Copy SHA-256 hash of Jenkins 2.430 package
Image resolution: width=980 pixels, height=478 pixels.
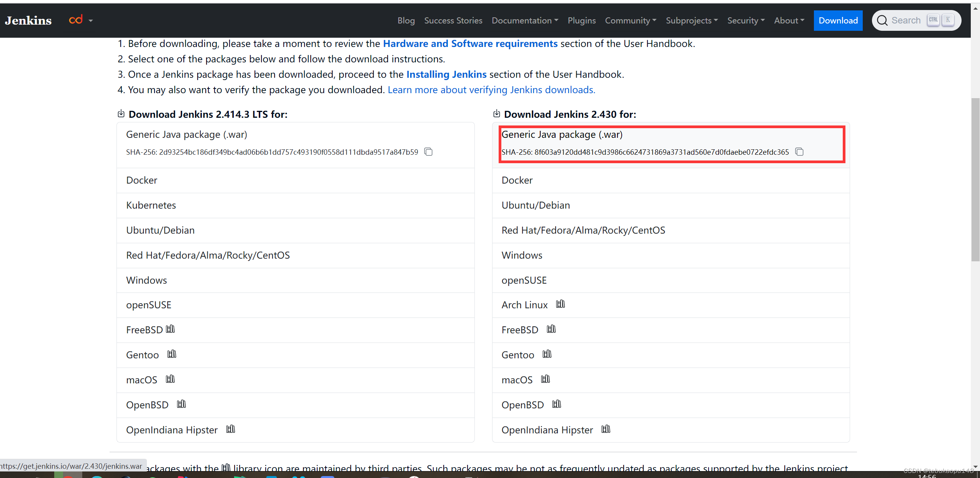click(800, 152)
